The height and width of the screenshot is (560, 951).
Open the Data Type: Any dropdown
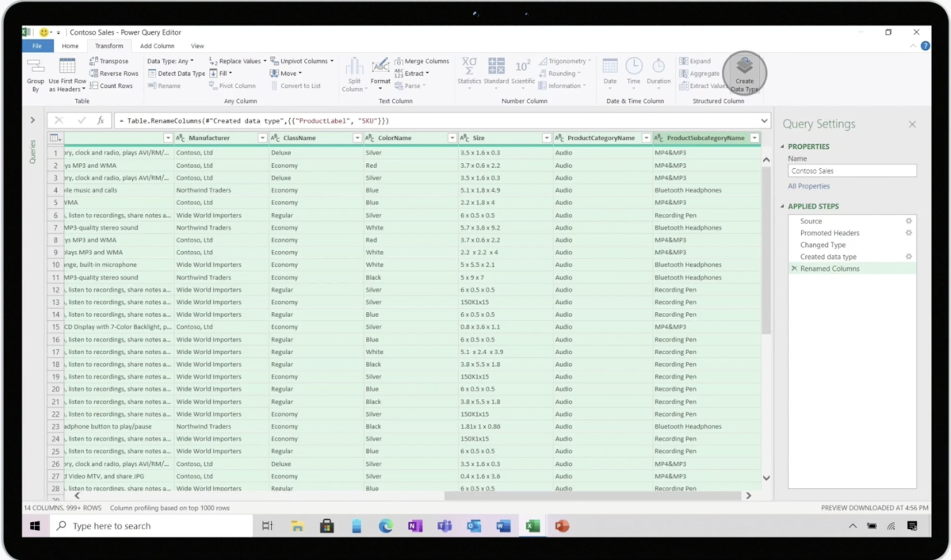[170, 61]
